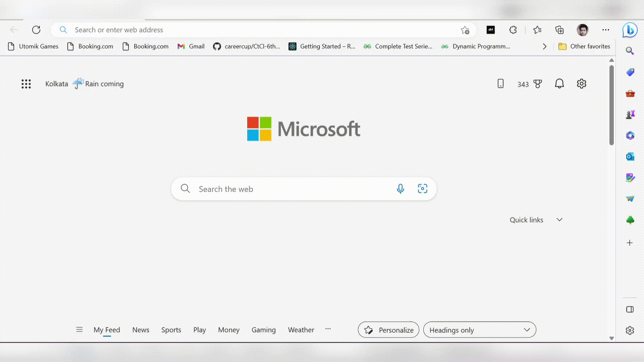Click the sidebar Search magnifier icon
Image resolution: width=644 pixels, height=362 pixels.
[630, 51]
